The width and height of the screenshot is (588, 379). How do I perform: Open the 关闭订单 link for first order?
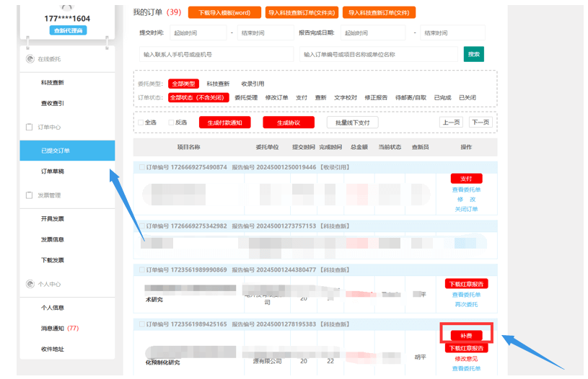(x=466, y=209)
